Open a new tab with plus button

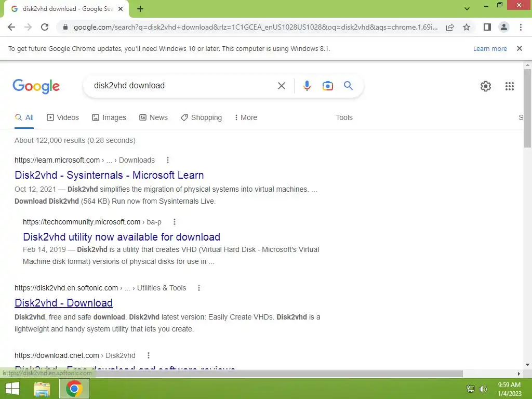[x=140, y=9]
